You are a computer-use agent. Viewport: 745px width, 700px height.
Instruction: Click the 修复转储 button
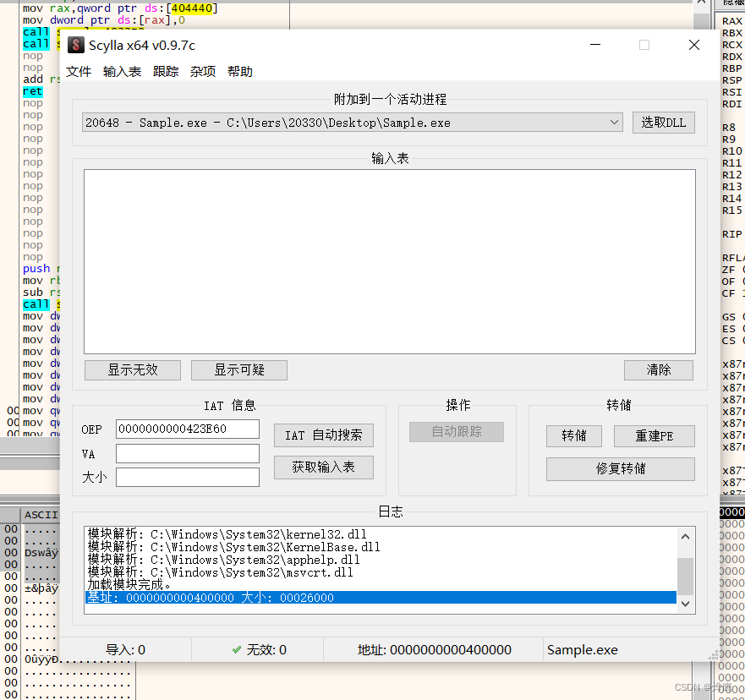621,469
